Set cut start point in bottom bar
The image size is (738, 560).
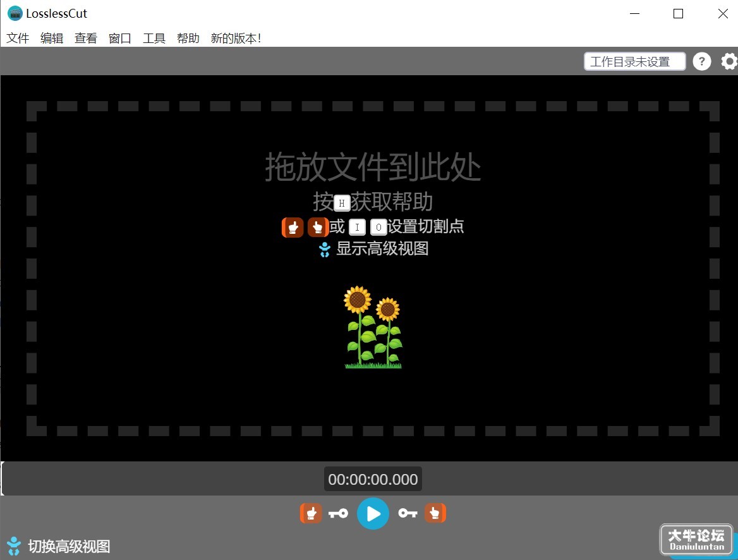pos(311,513)
